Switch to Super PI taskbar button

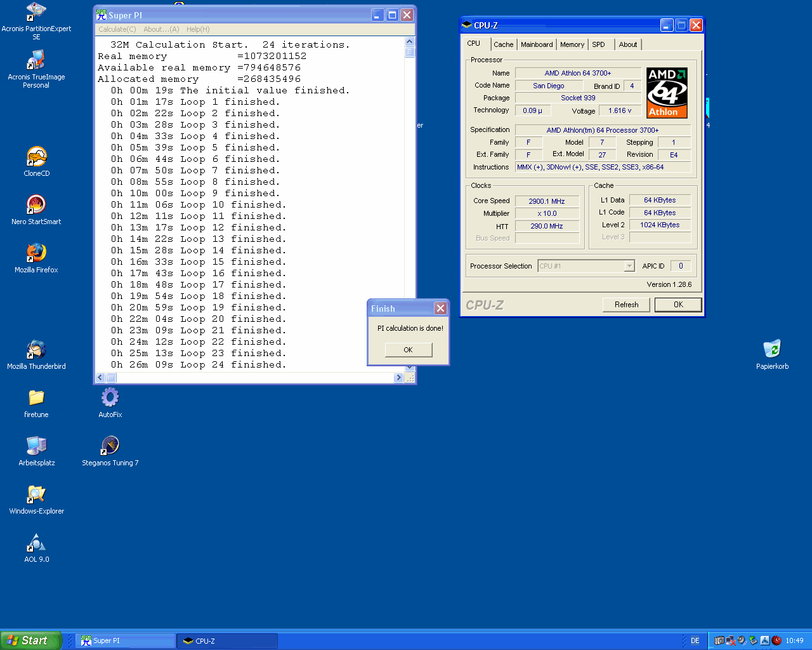126,641
